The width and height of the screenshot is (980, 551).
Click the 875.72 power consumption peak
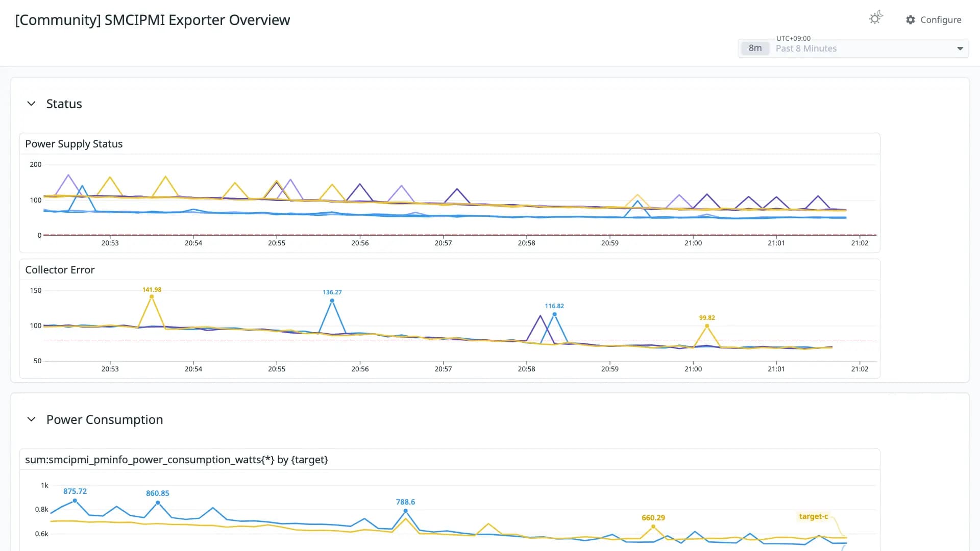[x=75, y=500]
